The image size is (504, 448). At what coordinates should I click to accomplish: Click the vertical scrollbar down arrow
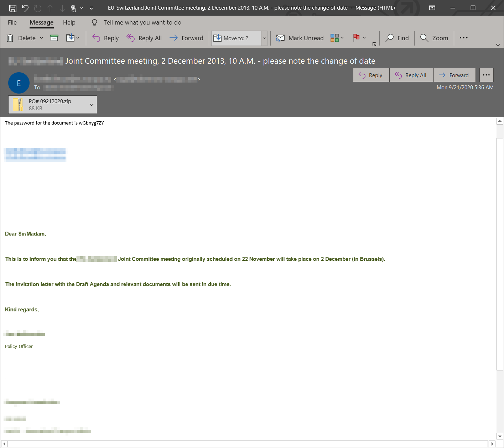click(500, 436)
